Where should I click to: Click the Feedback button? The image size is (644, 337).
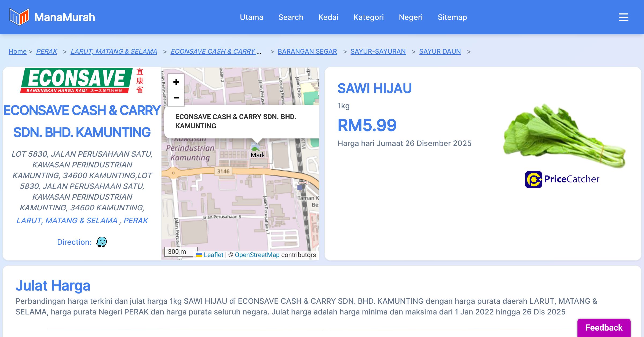coord(604,328)
